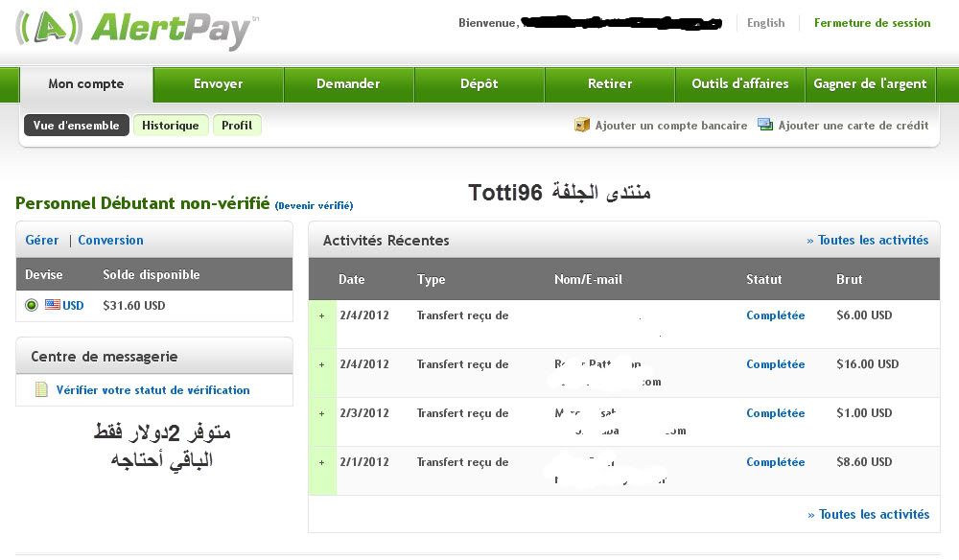Click the credit card icon
Image resolution: width=959 pixels, height=560 pixels.
tap(765, 124)
